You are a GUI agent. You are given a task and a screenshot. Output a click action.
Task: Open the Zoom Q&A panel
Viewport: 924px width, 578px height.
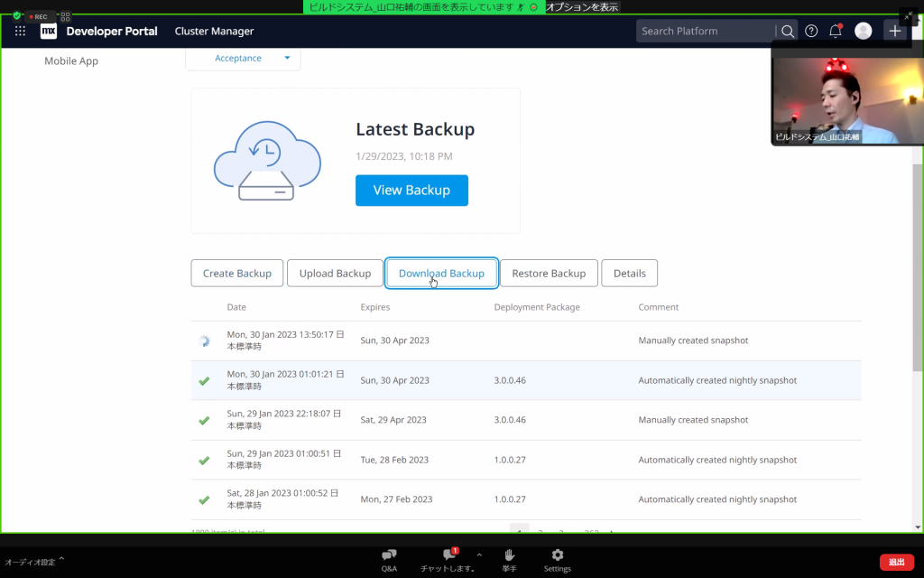tap(389, 560)
